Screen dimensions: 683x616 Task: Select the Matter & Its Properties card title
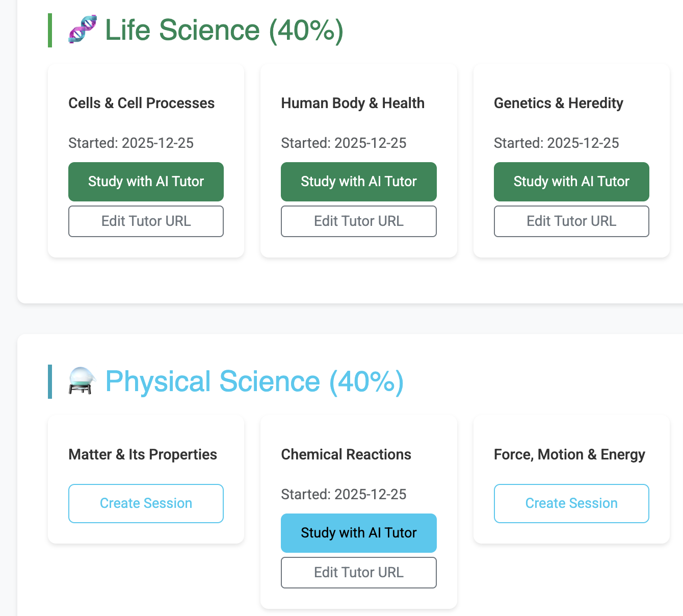(x=142, y=454)
